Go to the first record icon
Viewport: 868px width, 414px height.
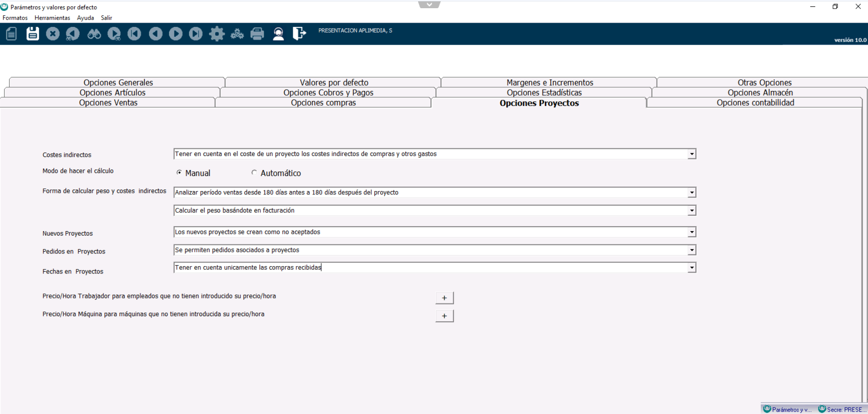click(x=135, y=34)
